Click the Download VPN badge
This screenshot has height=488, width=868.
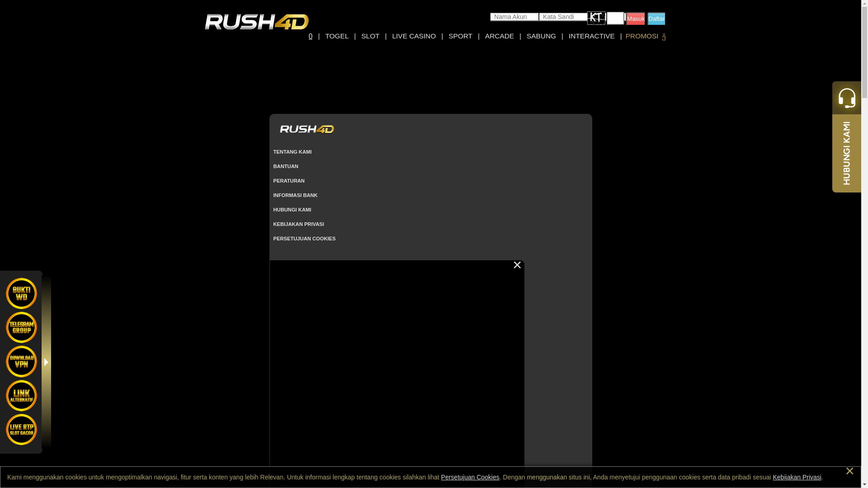(21, 361)
